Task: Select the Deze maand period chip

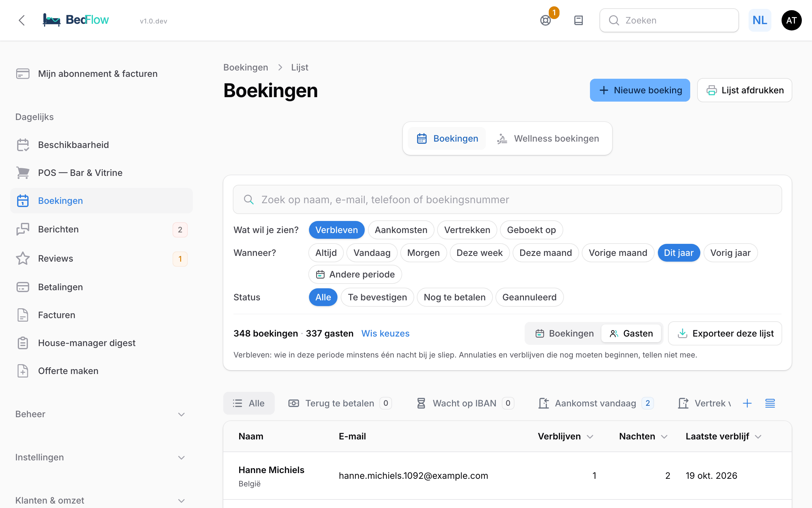Action: pyautogui.click(x=546, y=253)
